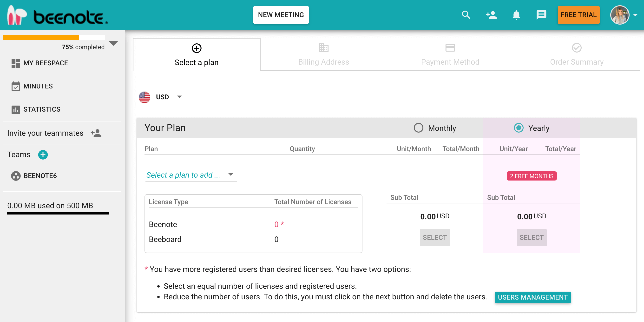Open the notifications bell

[516, 15]
